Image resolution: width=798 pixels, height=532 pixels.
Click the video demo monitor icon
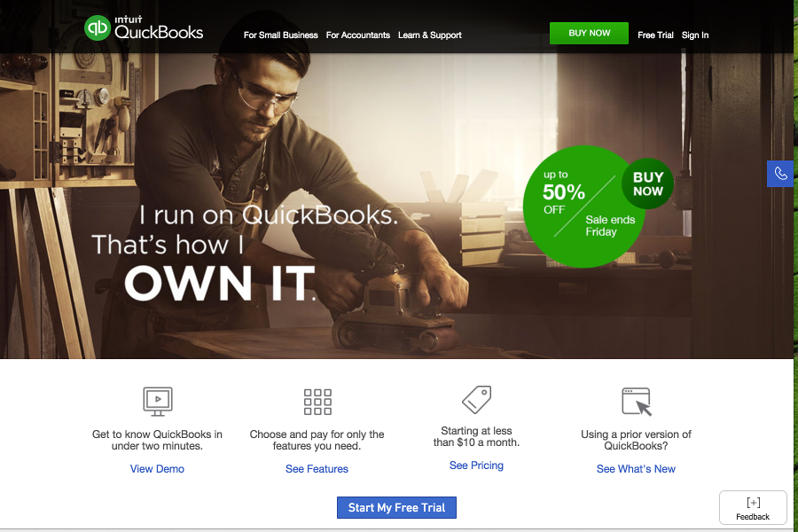(158, 401)
